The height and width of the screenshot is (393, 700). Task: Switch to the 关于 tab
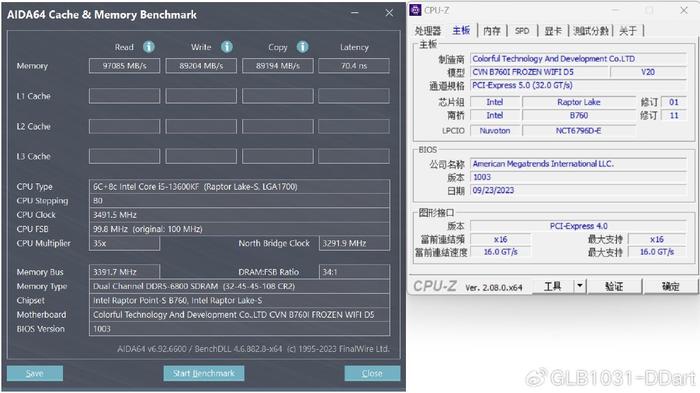click(x=627, y=31)
